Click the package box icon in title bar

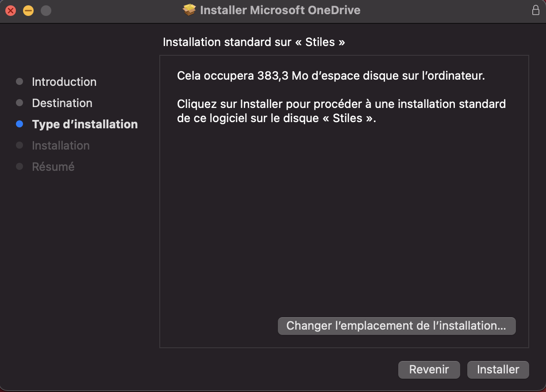tap(189, 10)
